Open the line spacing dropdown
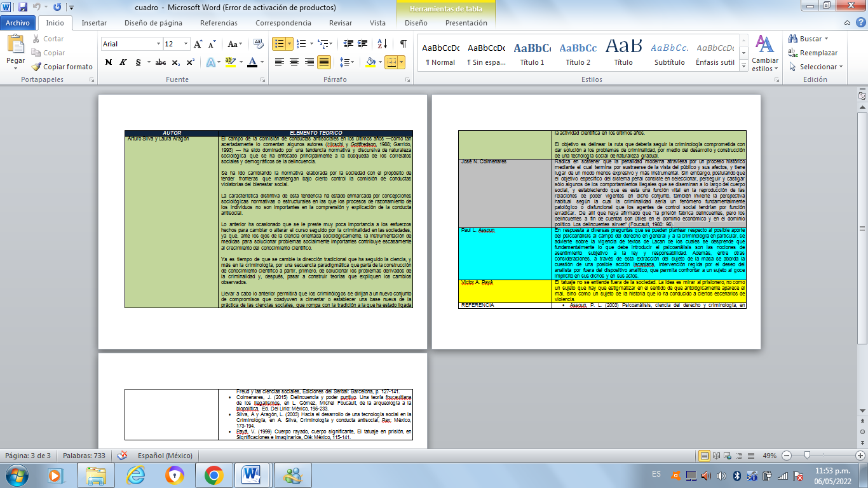868x488 pixels. pos(346,62)
